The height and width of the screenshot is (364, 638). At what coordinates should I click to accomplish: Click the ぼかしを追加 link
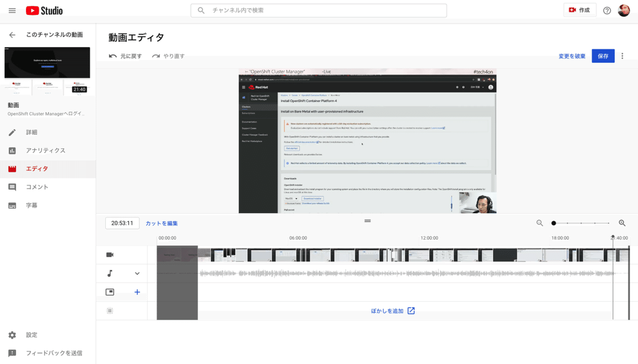(x=387, y=311)
